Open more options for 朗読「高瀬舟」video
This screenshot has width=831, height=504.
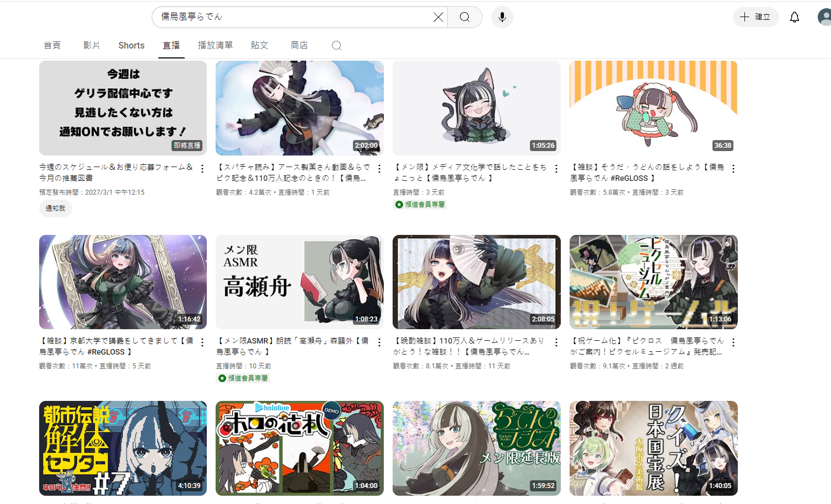click(x=379, y=342)
